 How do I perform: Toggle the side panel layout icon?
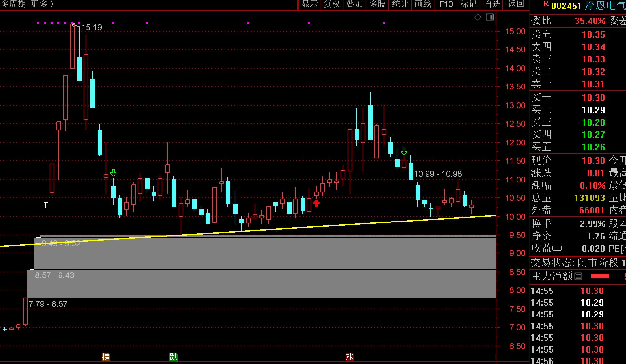pyautogui.click(x=490, y=17)
